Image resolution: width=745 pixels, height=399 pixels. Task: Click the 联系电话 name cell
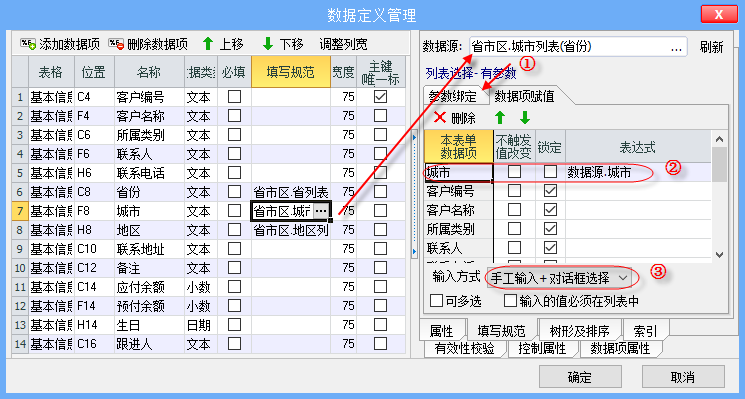click(x=149, y=173)
